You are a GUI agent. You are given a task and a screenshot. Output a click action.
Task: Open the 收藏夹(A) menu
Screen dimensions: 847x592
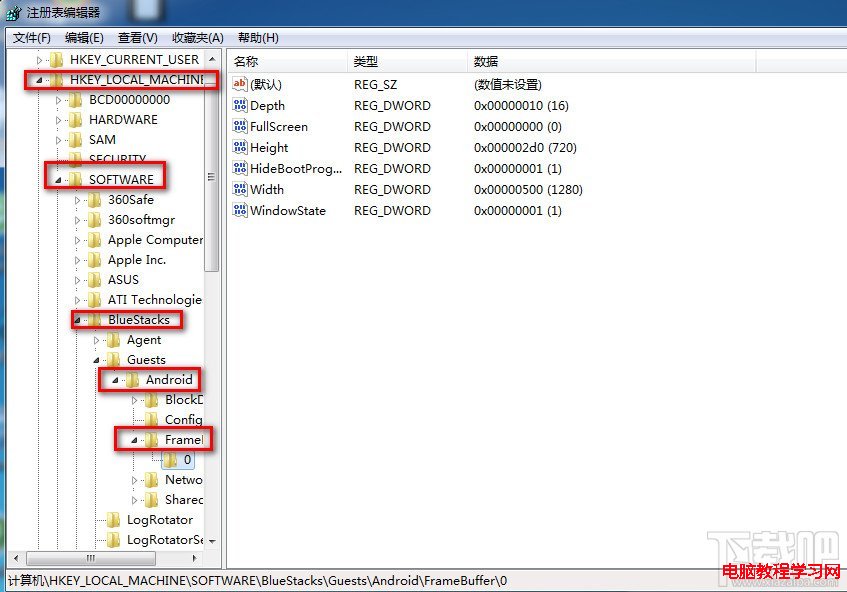coord(198,38)
